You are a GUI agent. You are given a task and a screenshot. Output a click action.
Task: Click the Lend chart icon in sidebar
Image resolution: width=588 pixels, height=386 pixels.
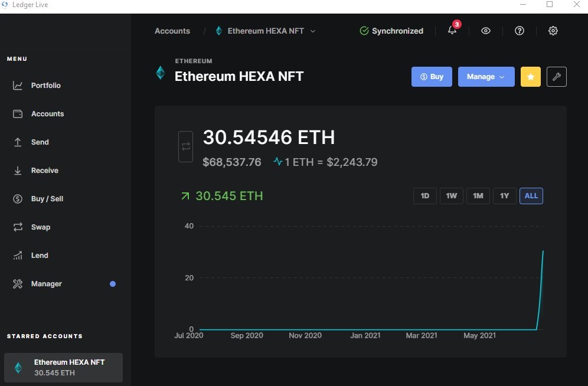click(x=18, y=256)
